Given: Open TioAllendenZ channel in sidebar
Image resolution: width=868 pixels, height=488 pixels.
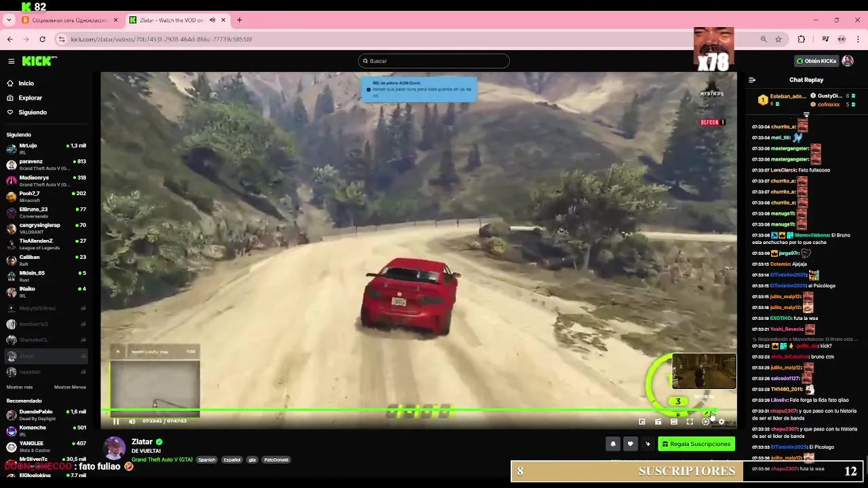Looking at the screenshot, I should (46, 244).
